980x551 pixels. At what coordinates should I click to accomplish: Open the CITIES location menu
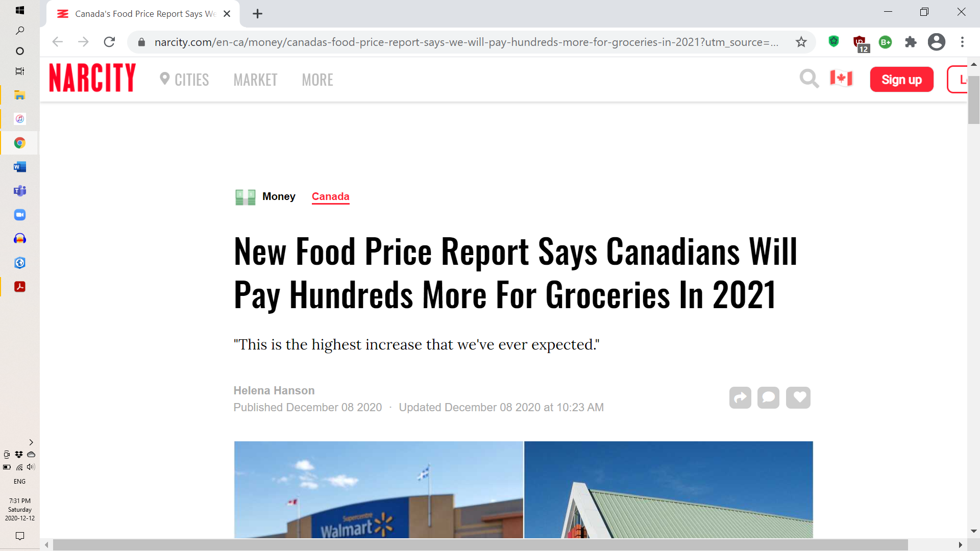[x=185, y=80]
